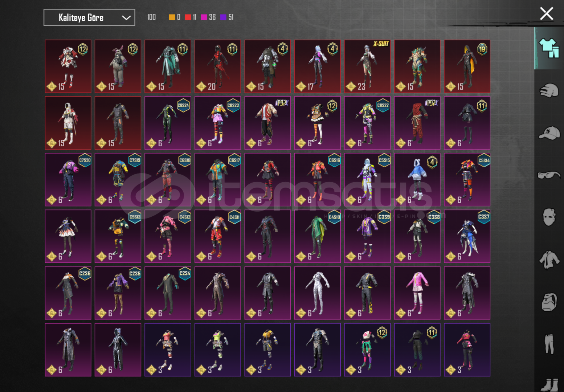The width and height of the screenshot is (564, 392).
Task: Choose the C8S23 outfit
Action: pyautogui.click(x=218, y=123)
